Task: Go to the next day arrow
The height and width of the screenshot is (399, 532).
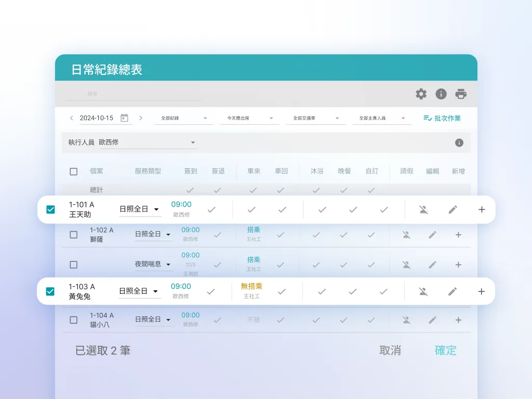Action: (x=141, y=118)
